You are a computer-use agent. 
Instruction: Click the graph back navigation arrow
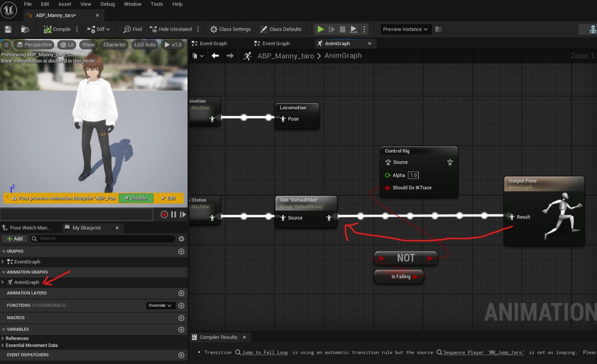(x=215, y=56)
